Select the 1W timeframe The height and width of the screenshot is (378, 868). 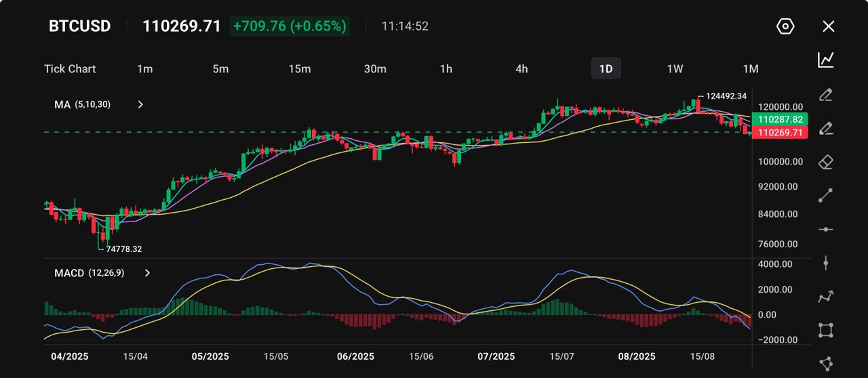[674, 68]
